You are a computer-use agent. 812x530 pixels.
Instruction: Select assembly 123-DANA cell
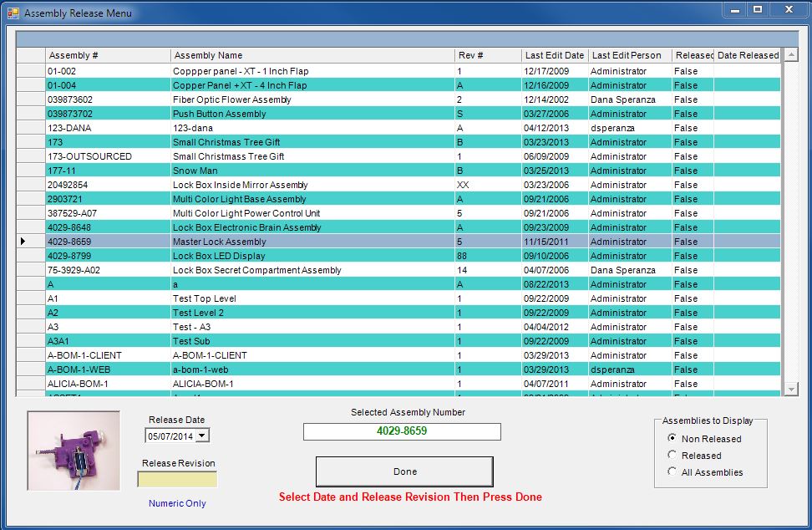coord(108,128)
